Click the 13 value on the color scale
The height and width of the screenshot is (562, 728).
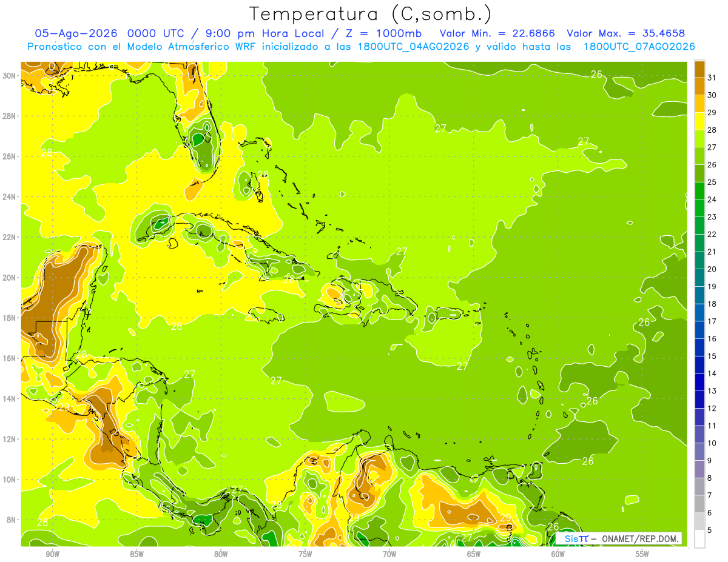tap(712, 391)
